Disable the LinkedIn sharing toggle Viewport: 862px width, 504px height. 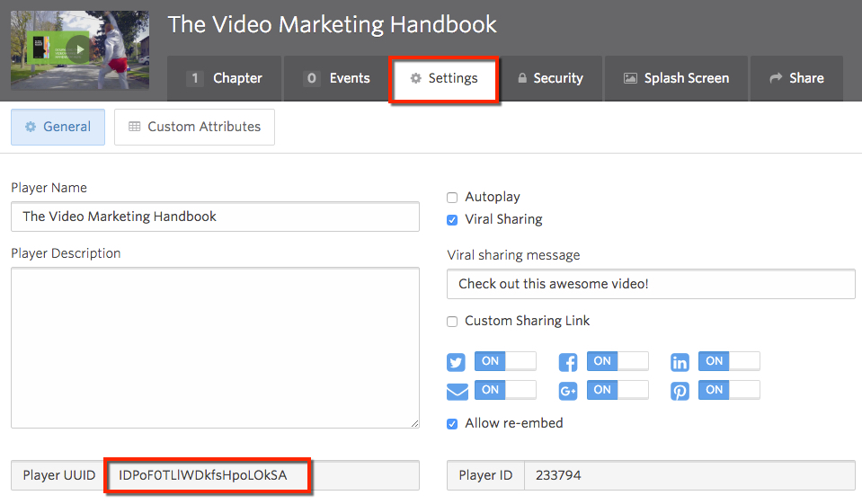(728, 361)
